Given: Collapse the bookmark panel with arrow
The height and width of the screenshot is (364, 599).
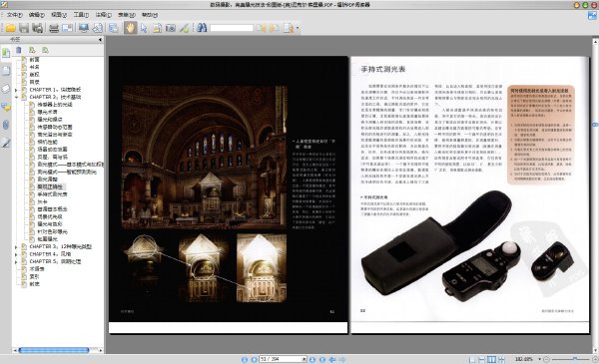Looking at the screenshot, I should click(100, 39).
